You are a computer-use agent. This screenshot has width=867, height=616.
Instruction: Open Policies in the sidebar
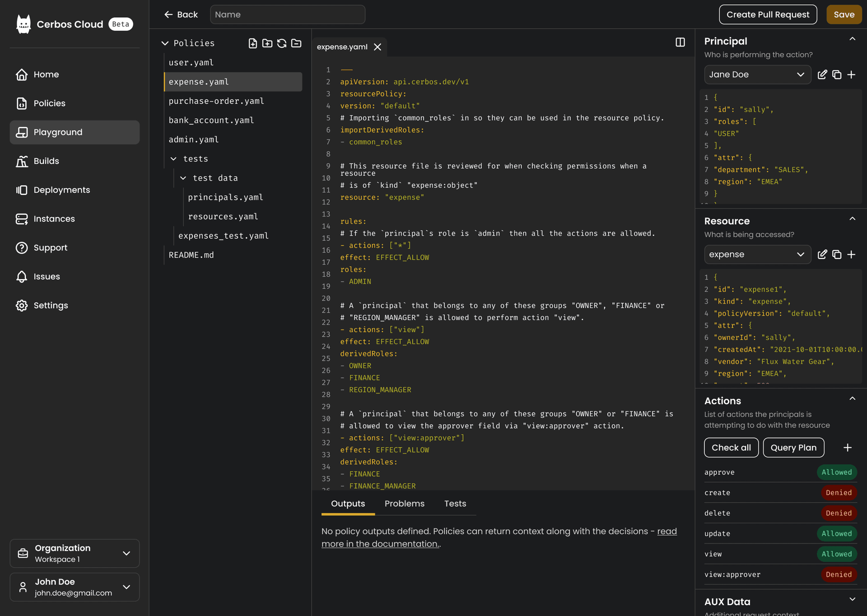coord(75,103)
